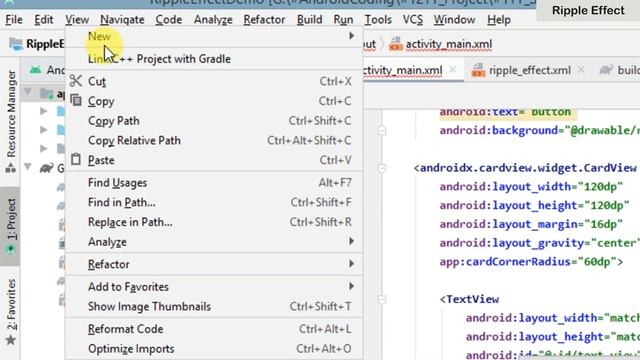The image size is (640, 360).
Task: Open Refactor submenu in context menu
Action: 214,264
